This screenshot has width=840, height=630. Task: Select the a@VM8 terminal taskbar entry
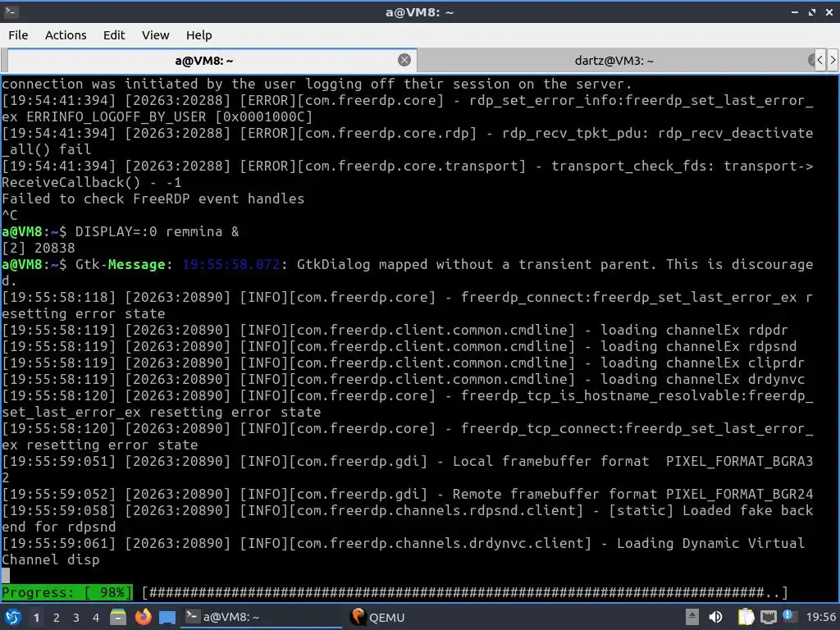point(262,617)
